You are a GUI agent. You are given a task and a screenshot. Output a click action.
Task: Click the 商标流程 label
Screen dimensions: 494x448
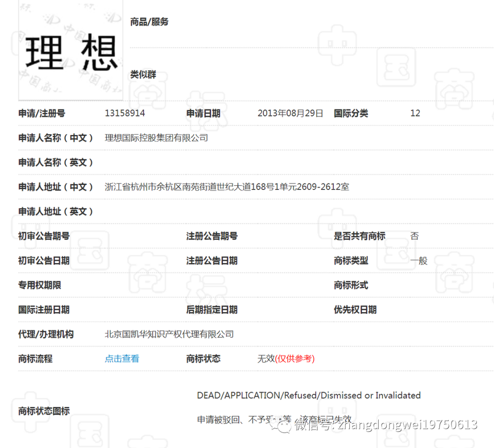35,359
